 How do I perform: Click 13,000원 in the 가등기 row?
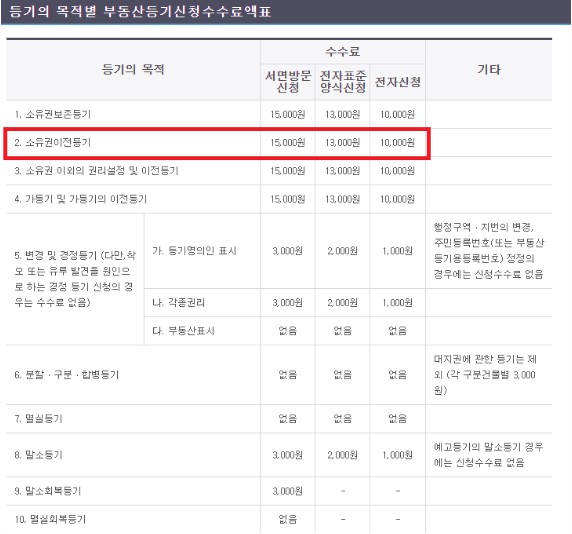click(343, 199)
